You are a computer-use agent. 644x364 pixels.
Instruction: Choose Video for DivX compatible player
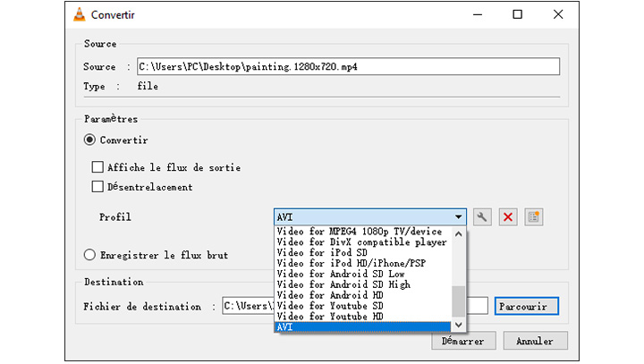click(x=363, y=242)
